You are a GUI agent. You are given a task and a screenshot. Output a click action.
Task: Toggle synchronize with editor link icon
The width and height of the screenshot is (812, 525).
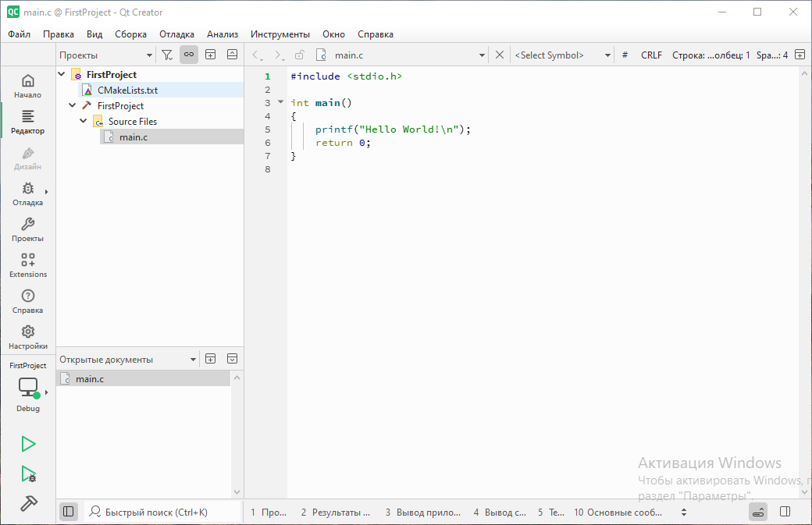[189, 55]
